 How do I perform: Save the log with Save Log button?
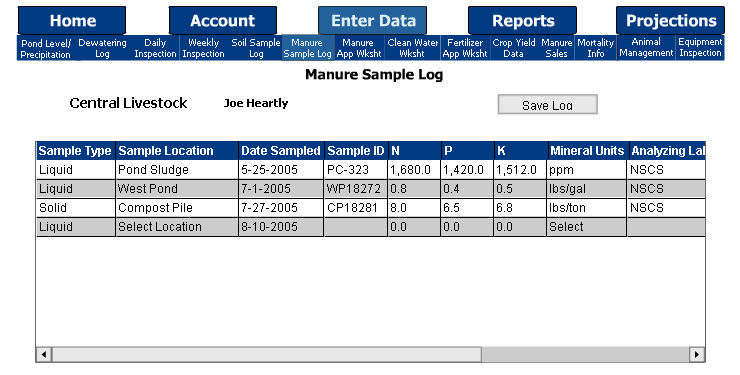(x=547, y=105)
